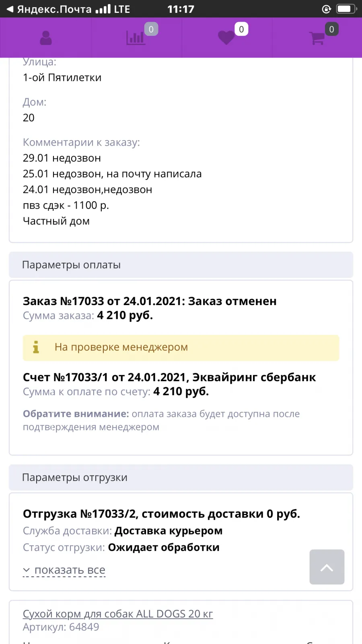The image size is (362, 644).
Task: Tap the "Параметры оплаты" section header
Action: (x=181, y=265)
